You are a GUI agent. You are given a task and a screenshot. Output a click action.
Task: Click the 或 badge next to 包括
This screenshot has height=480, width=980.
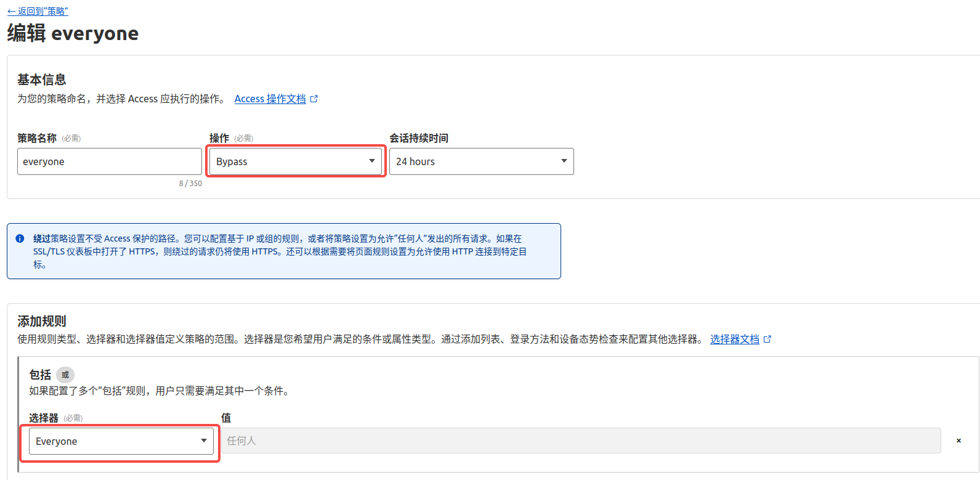pos(65,375)
